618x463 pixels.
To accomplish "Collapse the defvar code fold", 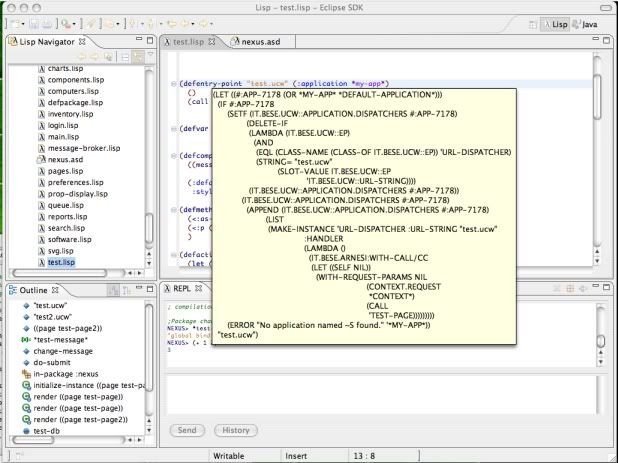I will (x=173, y=129).
